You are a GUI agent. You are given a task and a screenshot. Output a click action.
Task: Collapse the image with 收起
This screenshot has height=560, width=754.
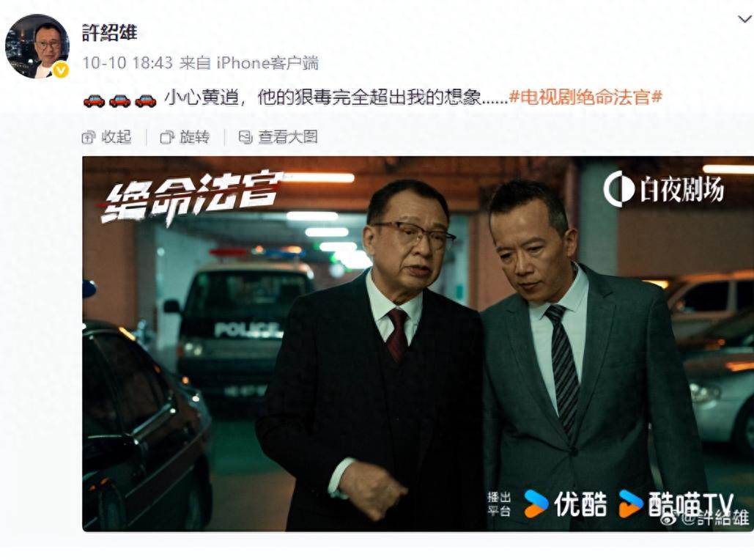click(107, 137)
